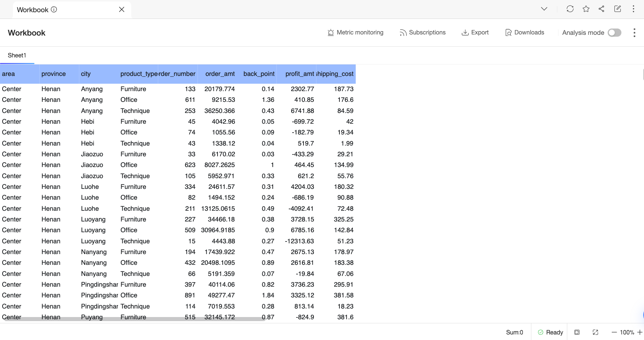
Task: Open Metric monitoring
Action: point(355,33)
